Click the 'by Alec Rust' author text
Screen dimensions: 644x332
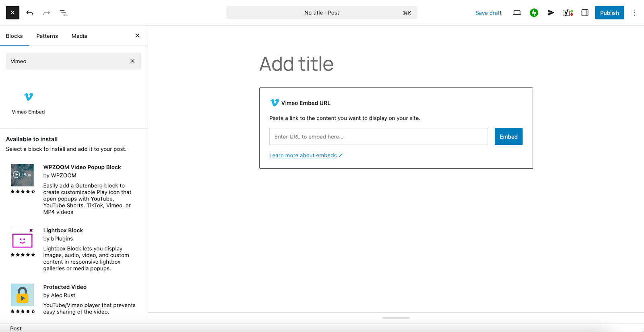(59, 295)
